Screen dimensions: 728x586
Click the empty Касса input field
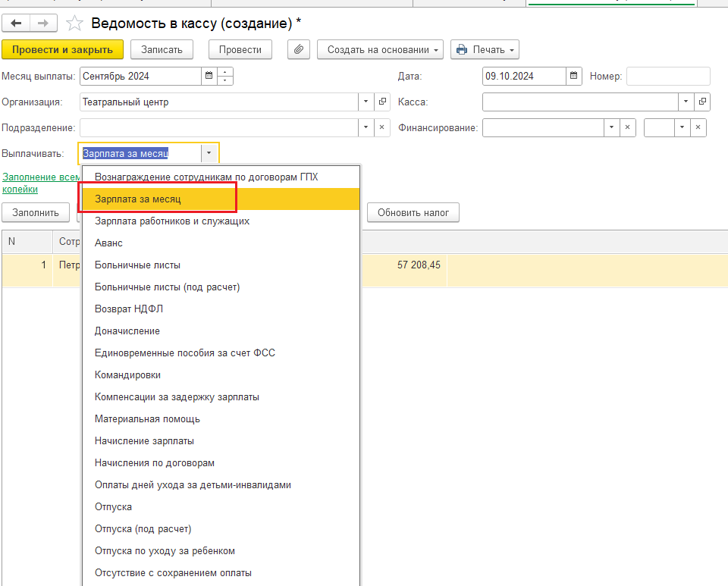coord(580,102)
